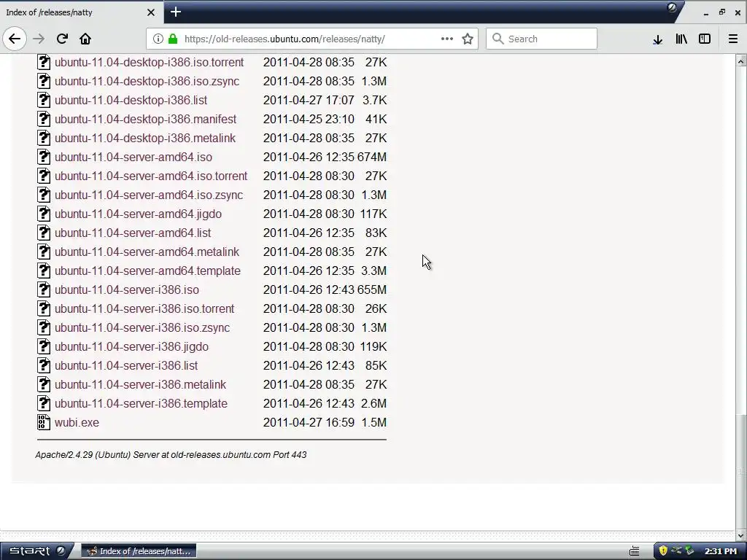Image resolution: width=747 pixels, height=560 pixels.
Task: Download ubuntu-11.04-server-i386.iso
Action: (x=127, y=290)
